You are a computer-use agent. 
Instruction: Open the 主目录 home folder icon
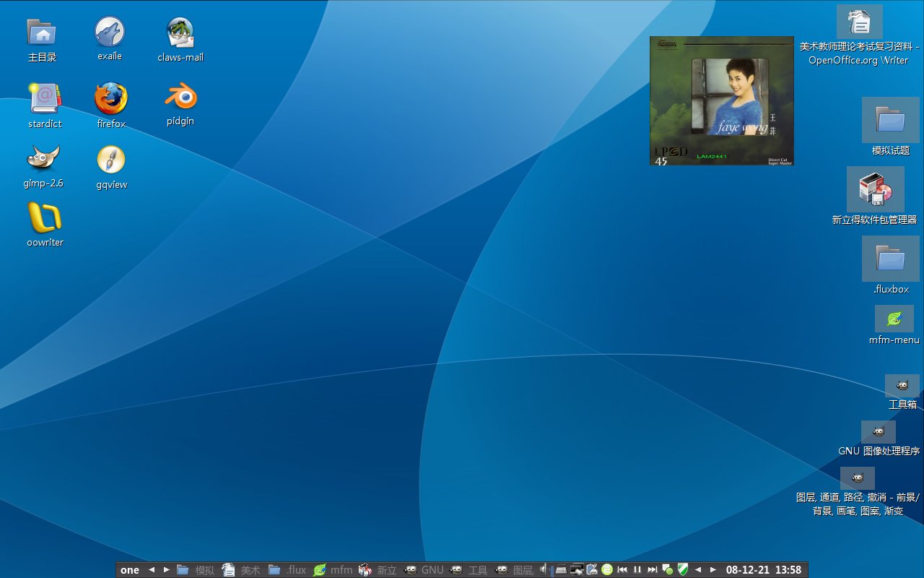click(x=42, y=32)
